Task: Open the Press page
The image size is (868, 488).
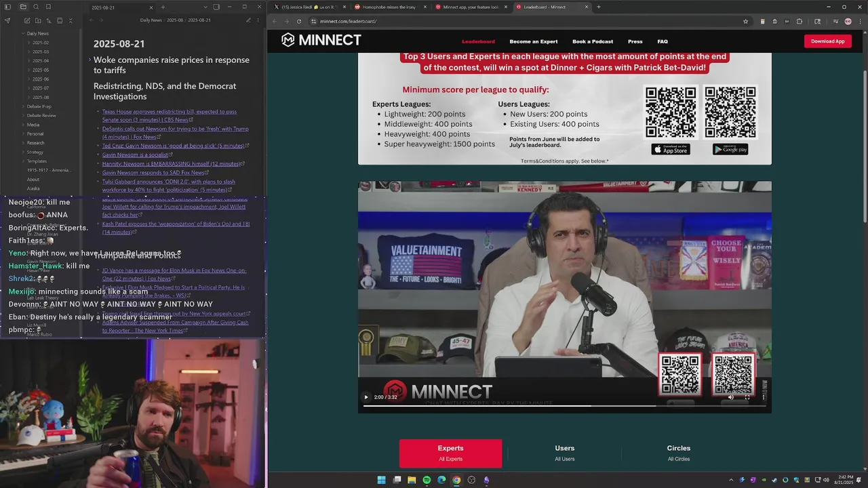Action: click(x=635, y=41)
